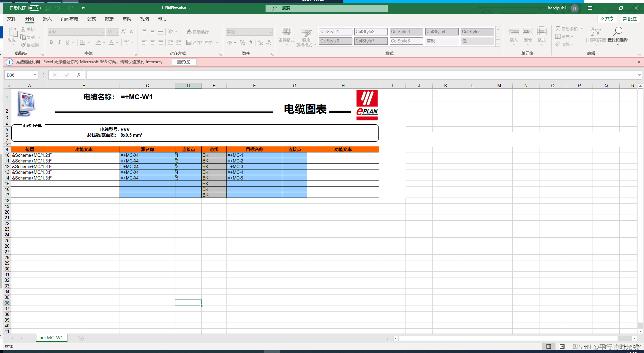Click the 共享 share button
The width and height of the screenshot is (644, 353).
pos(607,19)
